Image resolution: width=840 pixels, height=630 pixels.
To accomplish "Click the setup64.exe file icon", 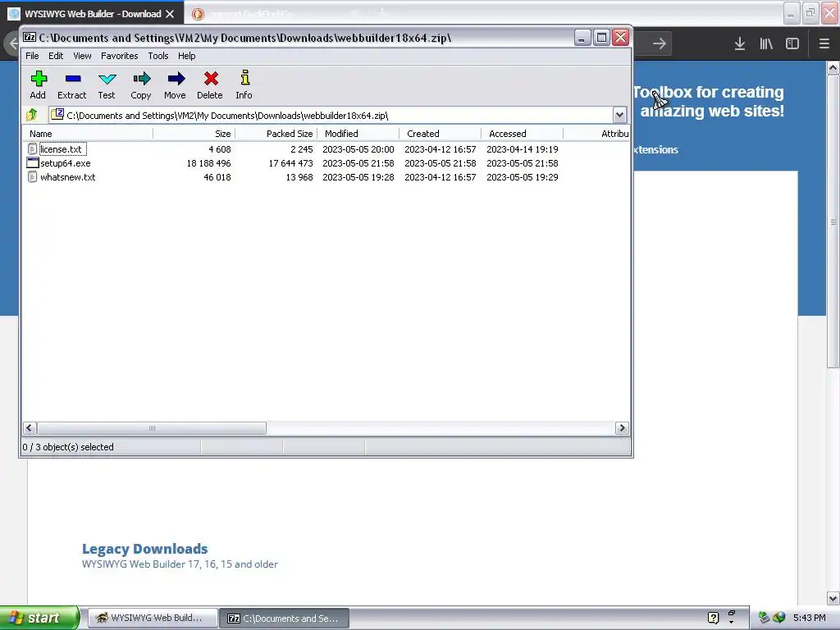I will 32,163.
